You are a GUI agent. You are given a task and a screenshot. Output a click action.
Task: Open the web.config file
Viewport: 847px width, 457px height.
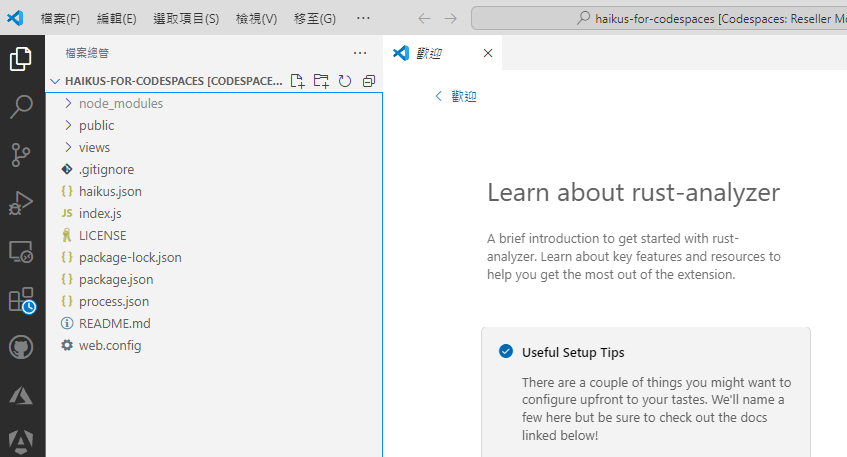click(x=214, y=346)
